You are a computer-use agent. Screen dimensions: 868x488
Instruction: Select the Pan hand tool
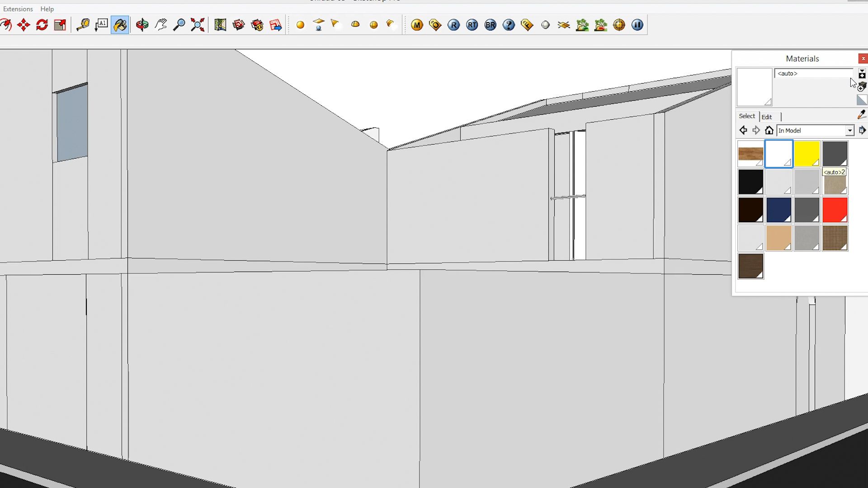[161, 25]
